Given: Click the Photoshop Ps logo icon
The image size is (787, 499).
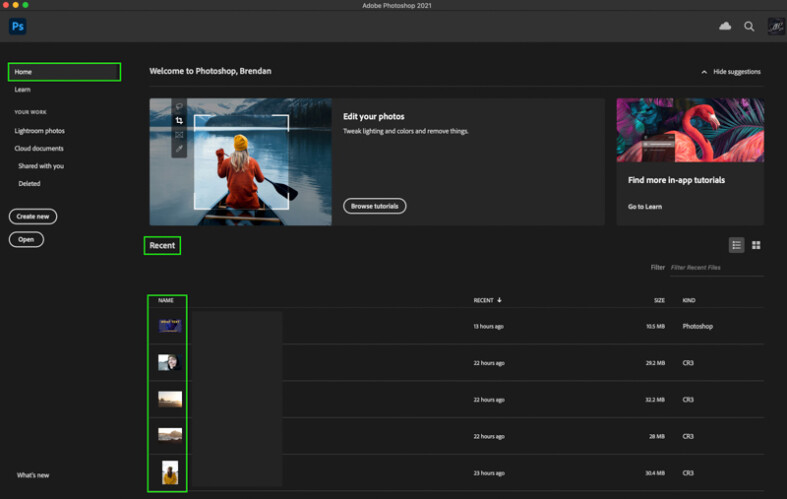Looking at the screenshot, I should point(17,27).
